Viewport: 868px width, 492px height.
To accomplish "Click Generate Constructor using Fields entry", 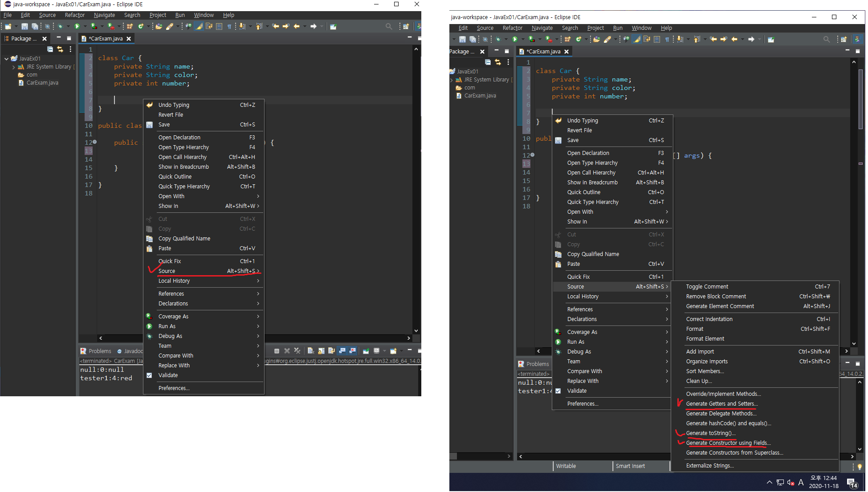I will 728,443.
